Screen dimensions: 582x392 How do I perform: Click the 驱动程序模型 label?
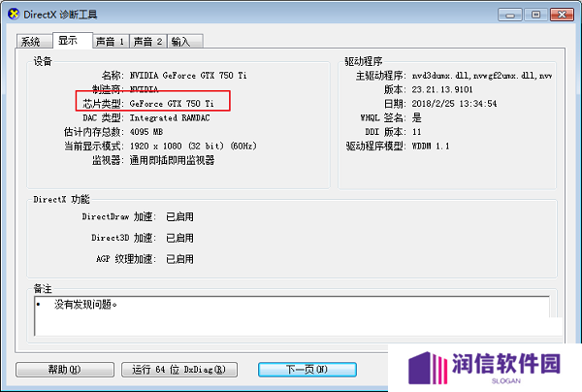[x=376, y=147]
